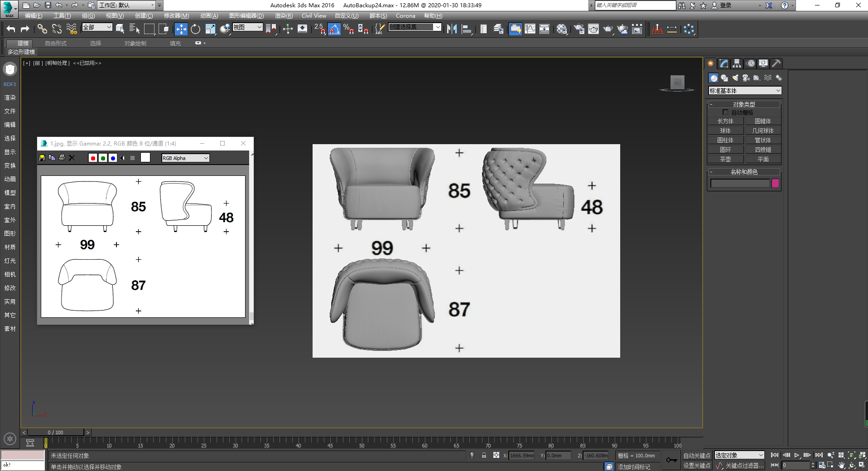The height and width of the screenshot is (471, 868).
Task: Open the 全部 selection filter dropdown
Action: [97, 27]
